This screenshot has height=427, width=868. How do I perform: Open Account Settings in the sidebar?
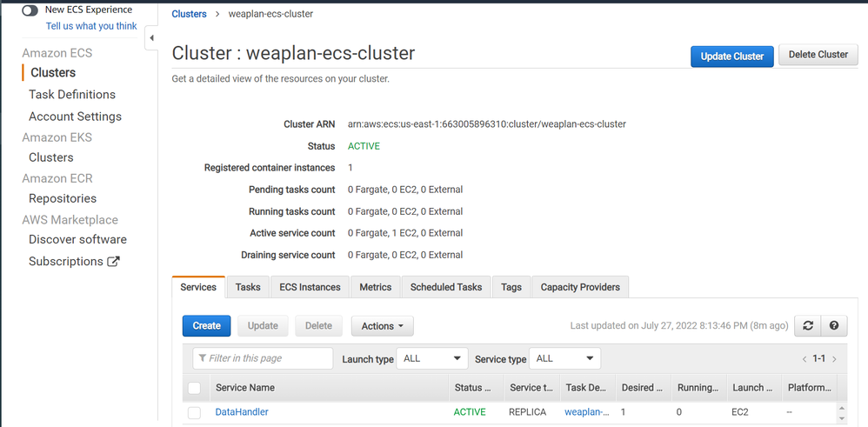coord(75,117)
